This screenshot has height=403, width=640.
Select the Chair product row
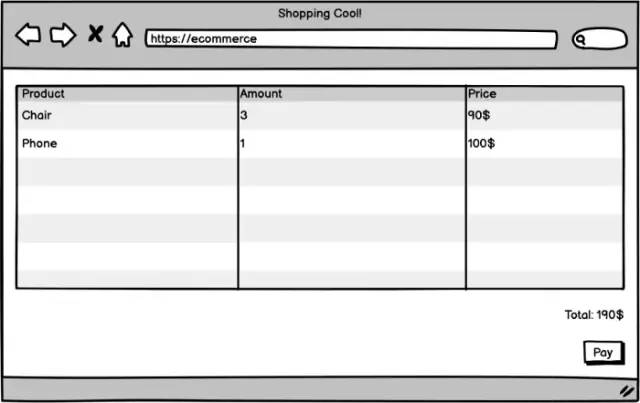point(37,116)
